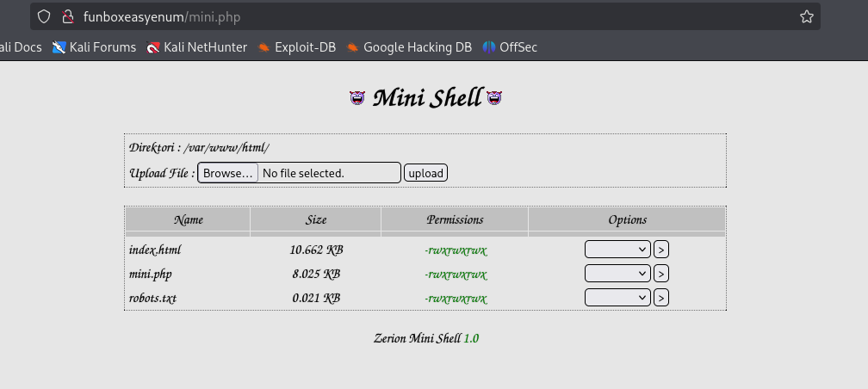
Task: Open the Kali NetHunter bookmark
Action: click(196, 47)
